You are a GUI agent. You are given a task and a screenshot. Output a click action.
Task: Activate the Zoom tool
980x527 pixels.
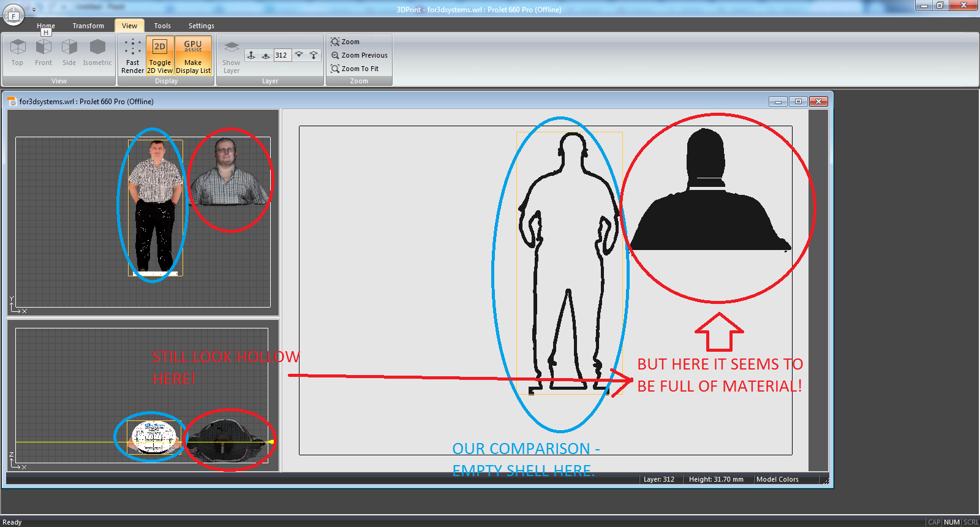(345, 42)
